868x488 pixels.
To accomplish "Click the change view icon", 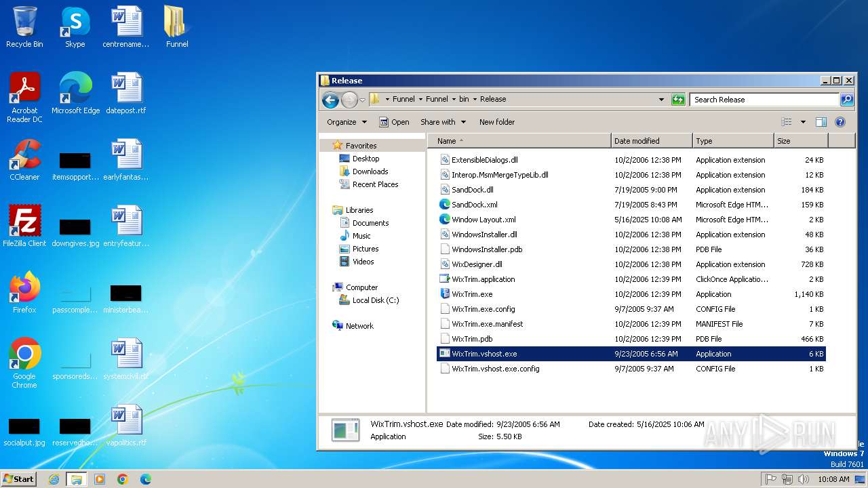I will [787, 122].
